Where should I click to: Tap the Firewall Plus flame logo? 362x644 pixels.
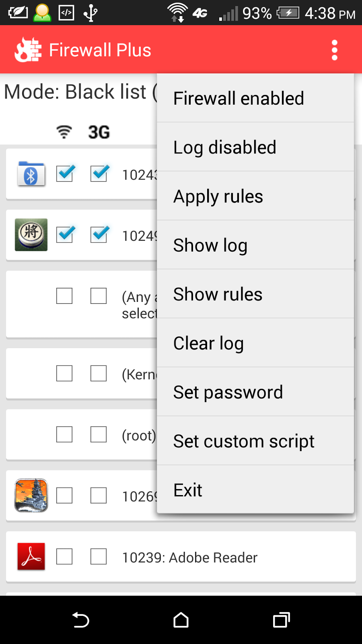28,50
